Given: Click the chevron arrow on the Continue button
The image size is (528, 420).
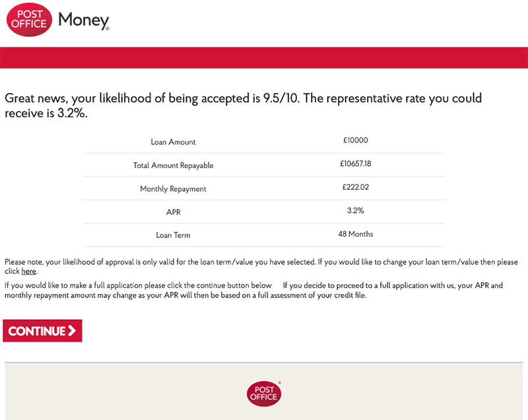Looking at the screenshot, I should [72, 331].
